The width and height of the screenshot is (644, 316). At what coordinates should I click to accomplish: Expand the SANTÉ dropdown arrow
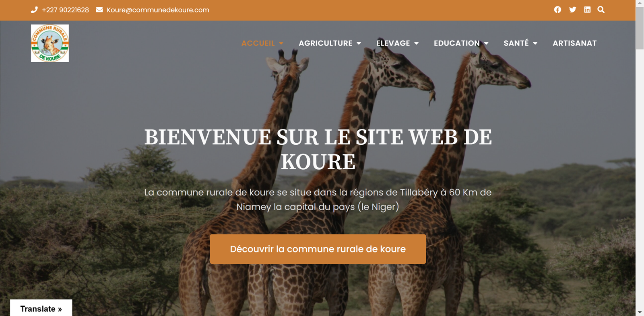click(x=535, y=43)
